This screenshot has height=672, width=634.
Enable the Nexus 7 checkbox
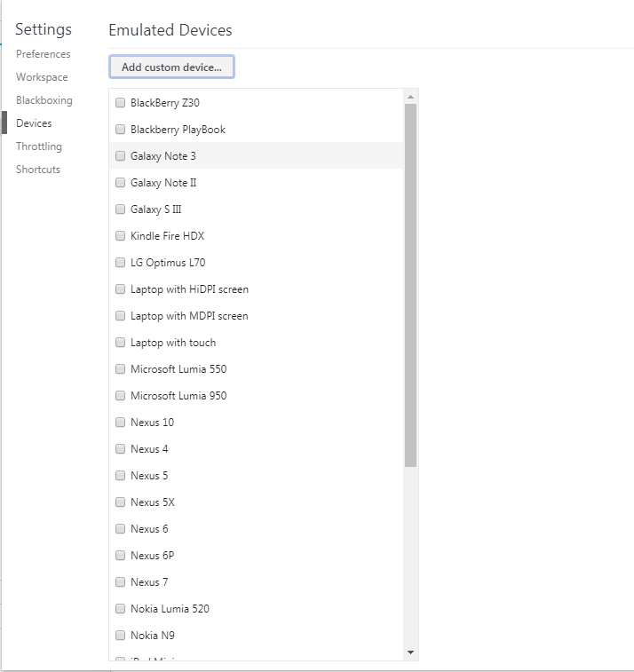coord(121,581)
